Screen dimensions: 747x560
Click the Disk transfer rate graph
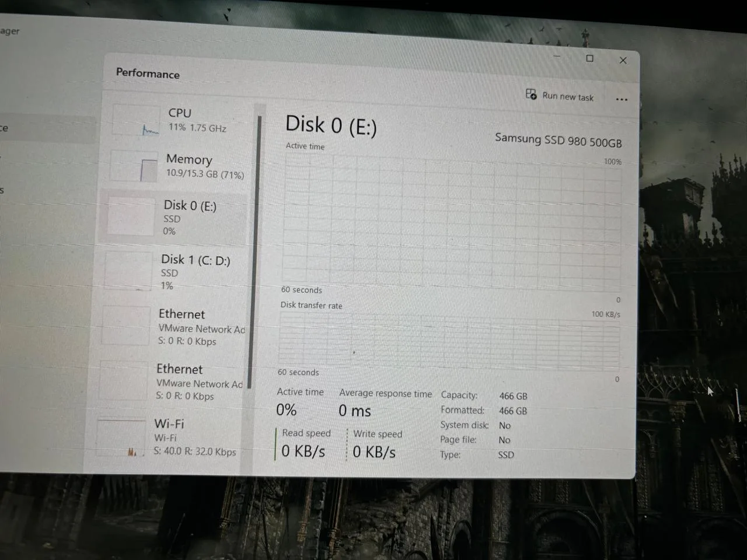tap(449, 342)
